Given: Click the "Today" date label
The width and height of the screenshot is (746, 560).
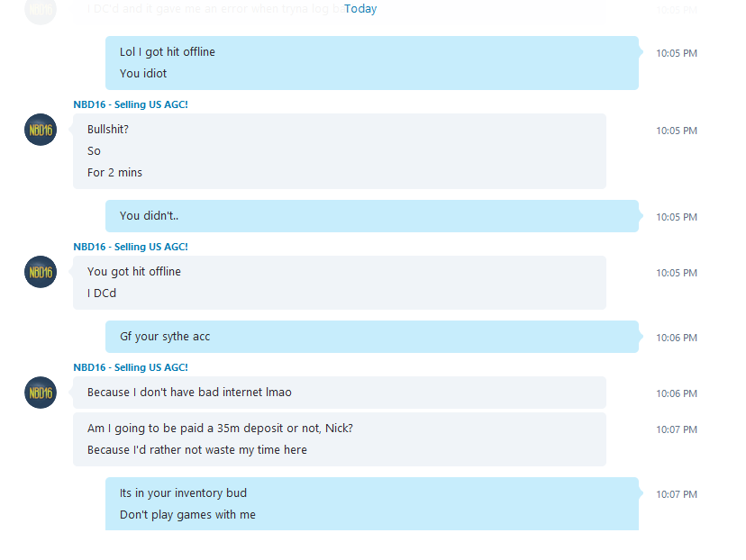Looking at the screenshot, I should coord(360,9).
